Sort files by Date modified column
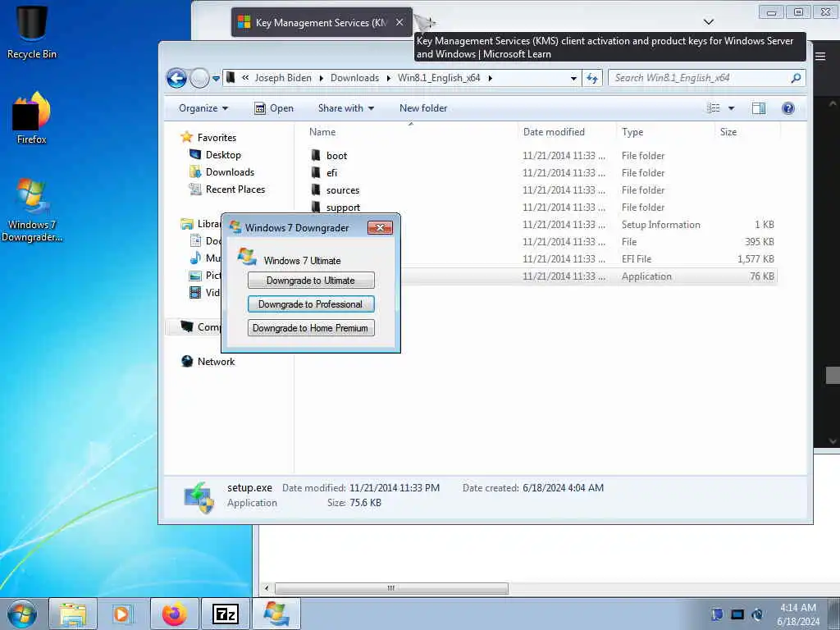Screen dimensions: 840x630 [554, 132]
